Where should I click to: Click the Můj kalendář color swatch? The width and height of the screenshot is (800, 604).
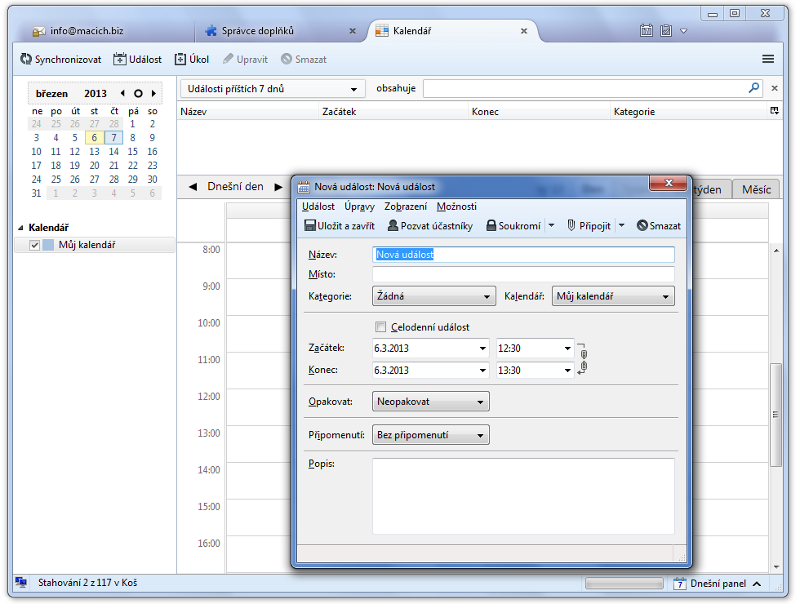click(x=49, y=245)
